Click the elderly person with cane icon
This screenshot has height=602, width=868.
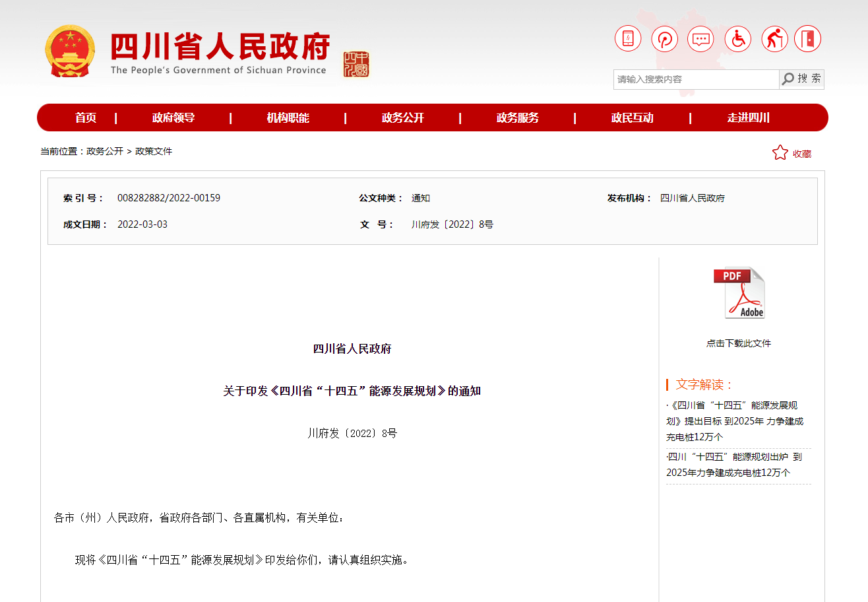[x=774, y=39]
